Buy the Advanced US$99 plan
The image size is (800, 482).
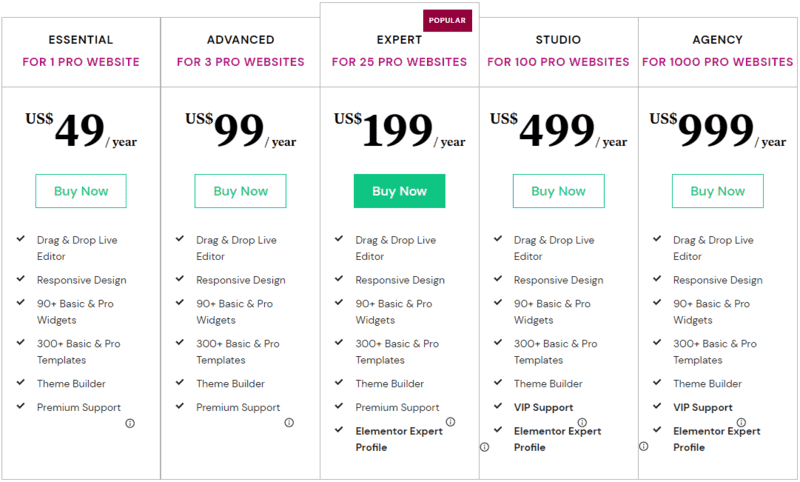pyautogui.click(x=240, y=191)
